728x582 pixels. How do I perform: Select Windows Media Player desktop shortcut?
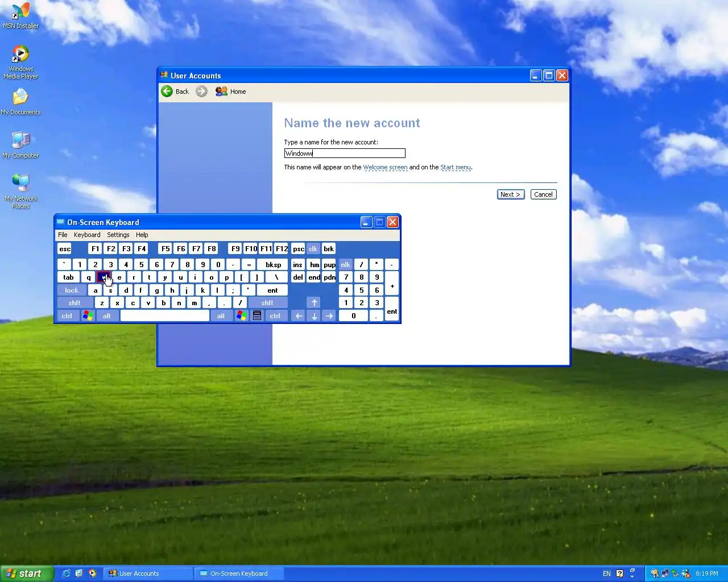pyautogui.click(x=20, y=62)
